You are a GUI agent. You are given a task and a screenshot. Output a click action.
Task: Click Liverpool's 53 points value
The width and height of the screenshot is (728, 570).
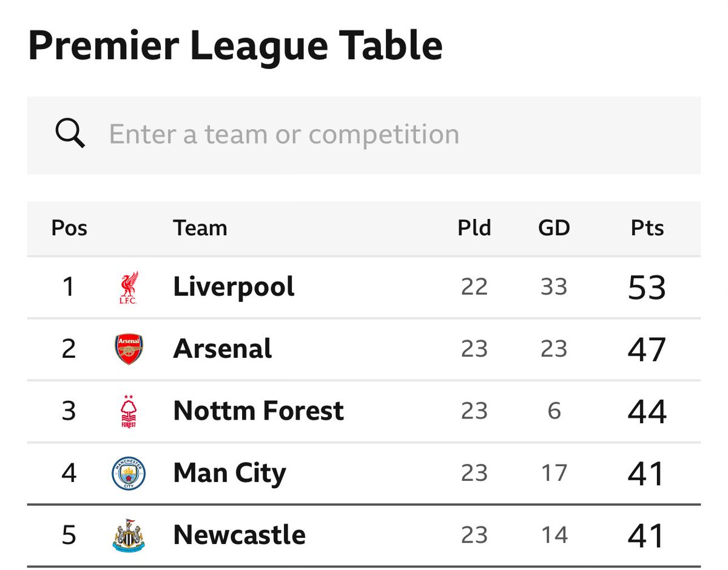coord(647,287)
